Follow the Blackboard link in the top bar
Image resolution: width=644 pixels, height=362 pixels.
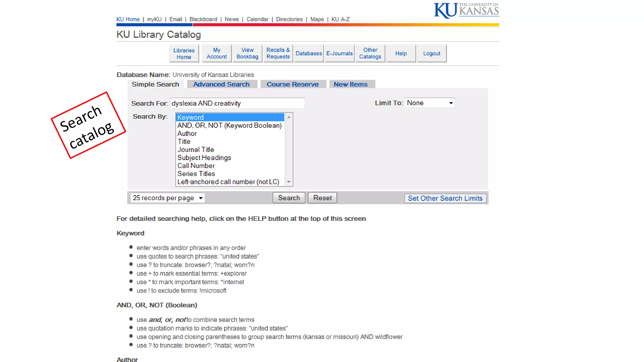(203, 19)
